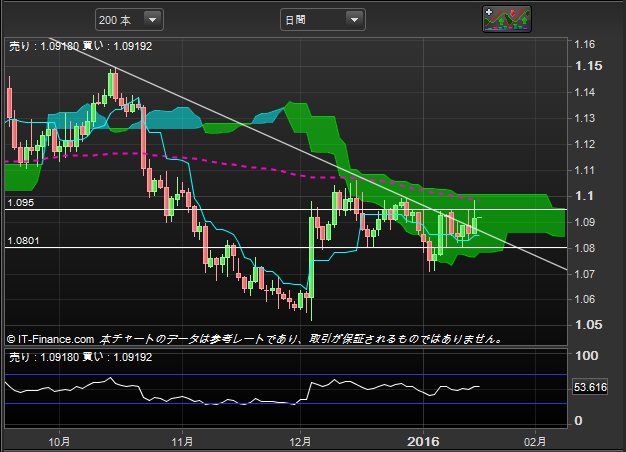The image size is (626, 452).
Task: Click the arrow beside 200 本
Action: 152,20
